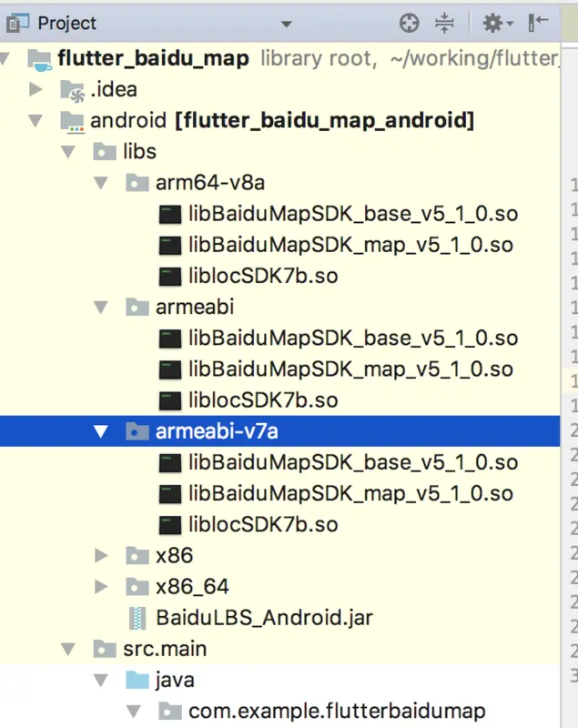Click the armeabi-v7a folder icon
The width and height of the screenshot is (578, 728).
(137, 431)
